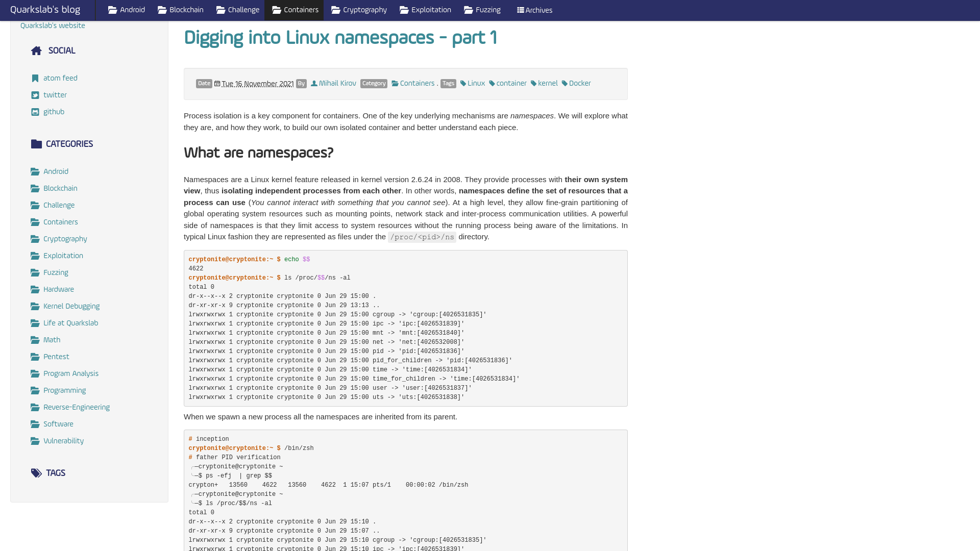Expand the Reverse-Engineering category

[x=76, y=407]
